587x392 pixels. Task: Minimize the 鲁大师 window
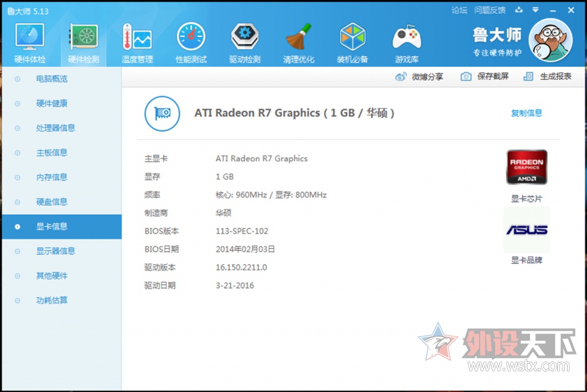coord(553,11)
